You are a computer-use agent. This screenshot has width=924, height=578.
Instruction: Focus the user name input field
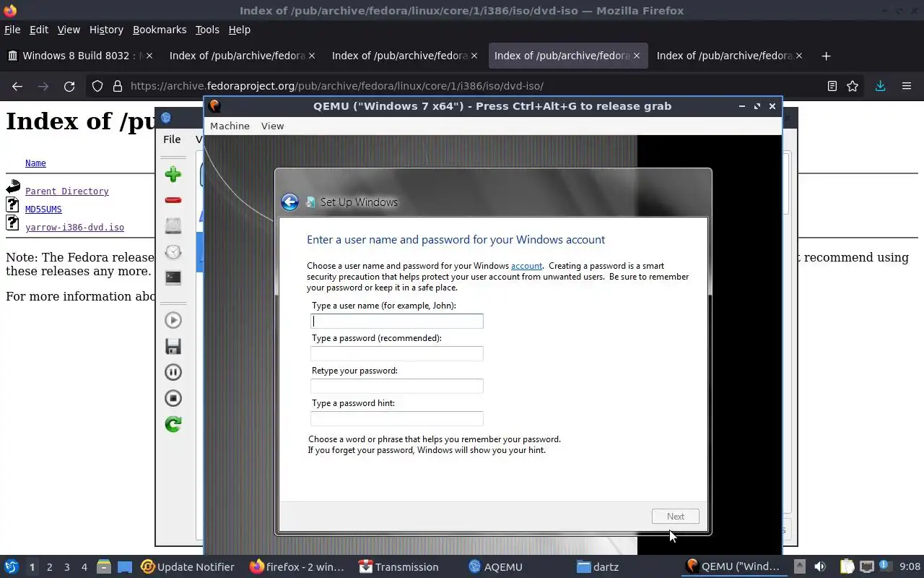point(397,321)
